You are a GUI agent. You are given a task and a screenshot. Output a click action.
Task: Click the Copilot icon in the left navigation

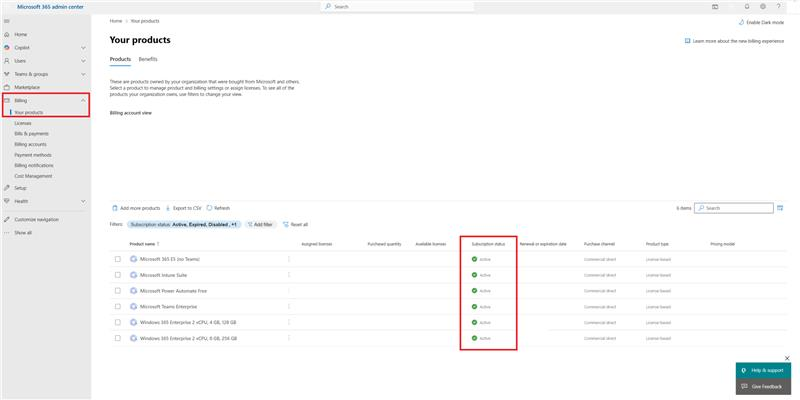[x=7, y=47]
